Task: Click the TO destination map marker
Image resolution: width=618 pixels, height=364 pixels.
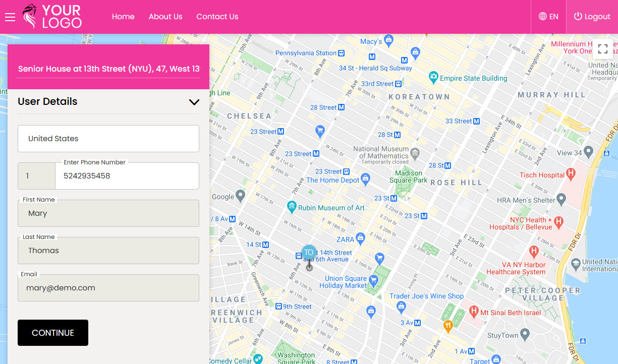Action: pyautogui.click(x=309, y=253)
